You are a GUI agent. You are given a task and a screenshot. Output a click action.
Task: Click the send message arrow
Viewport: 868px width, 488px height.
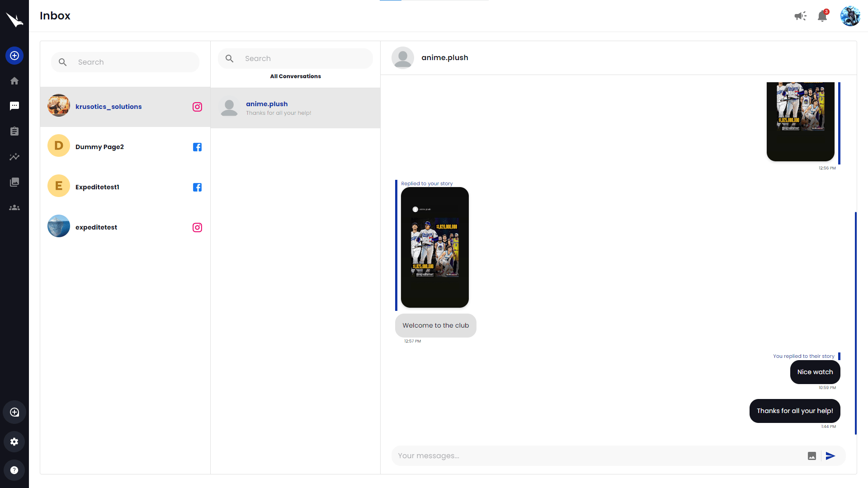click(x=830, y=456)
